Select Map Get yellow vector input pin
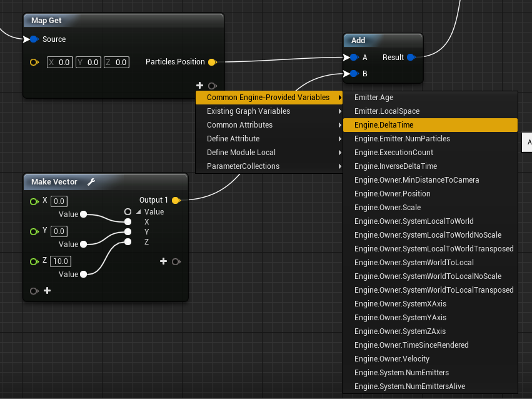532x399 pixels. (34, 63)
